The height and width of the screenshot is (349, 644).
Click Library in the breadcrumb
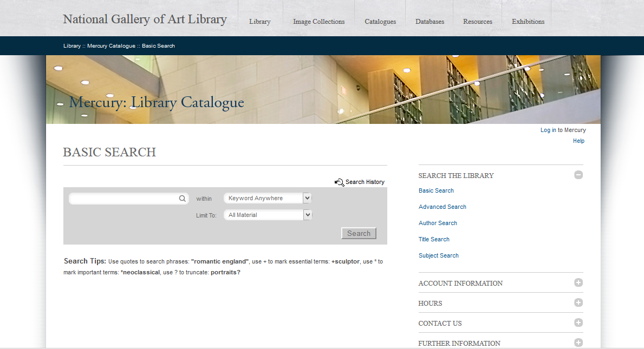point(72,46)
